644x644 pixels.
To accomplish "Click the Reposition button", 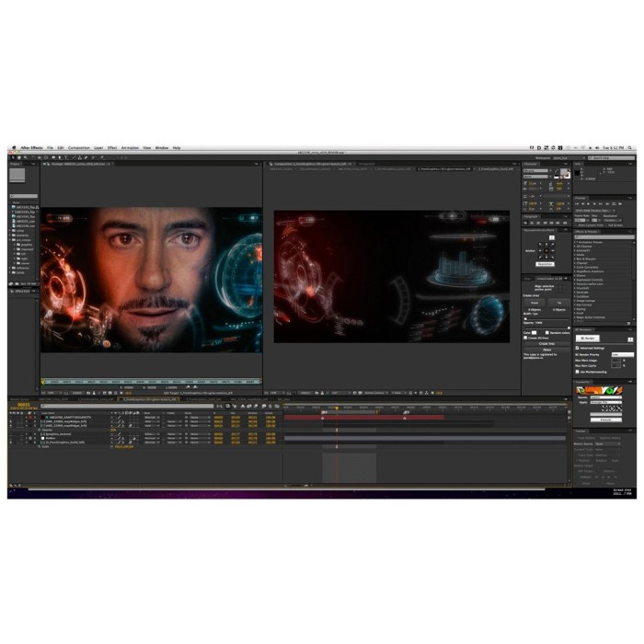I will pos(545,264).
